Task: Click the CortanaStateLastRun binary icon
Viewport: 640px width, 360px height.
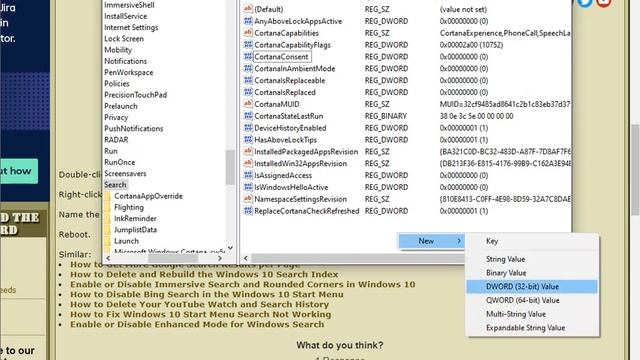Action: click(248, 116)
